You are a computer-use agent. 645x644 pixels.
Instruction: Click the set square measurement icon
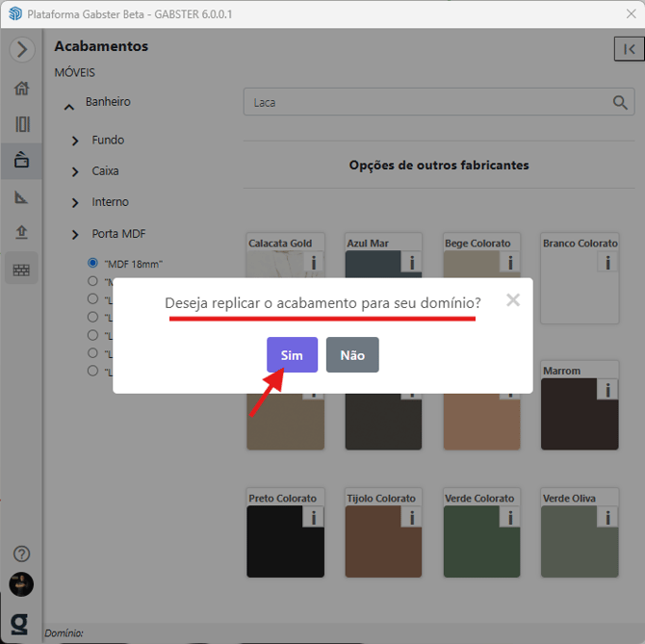tap(21, 197)
